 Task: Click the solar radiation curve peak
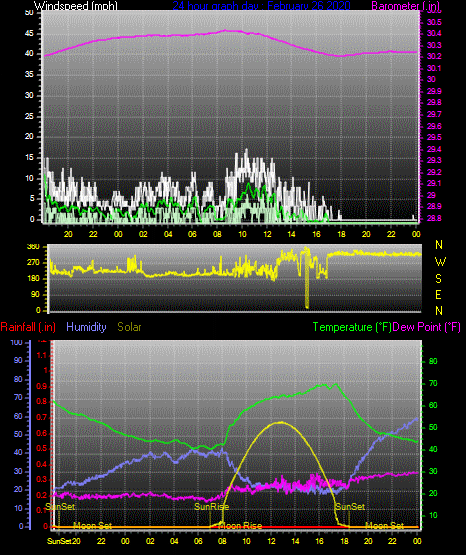pos(281,422)
